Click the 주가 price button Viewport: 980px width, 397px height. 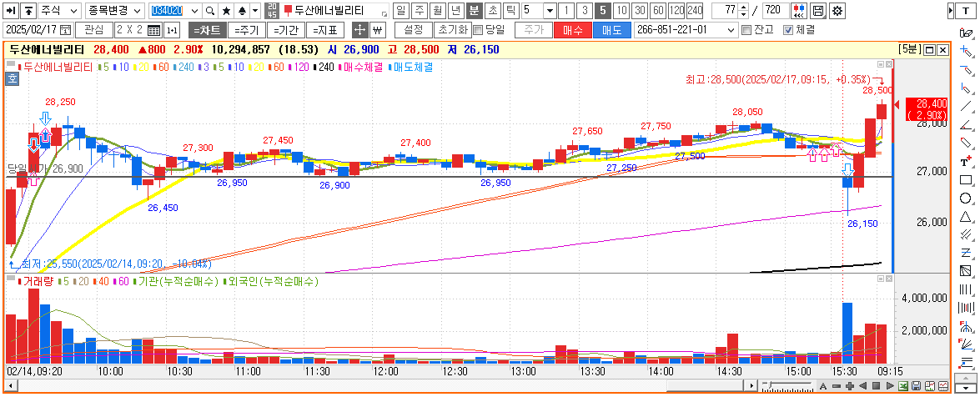coord(533,30)
